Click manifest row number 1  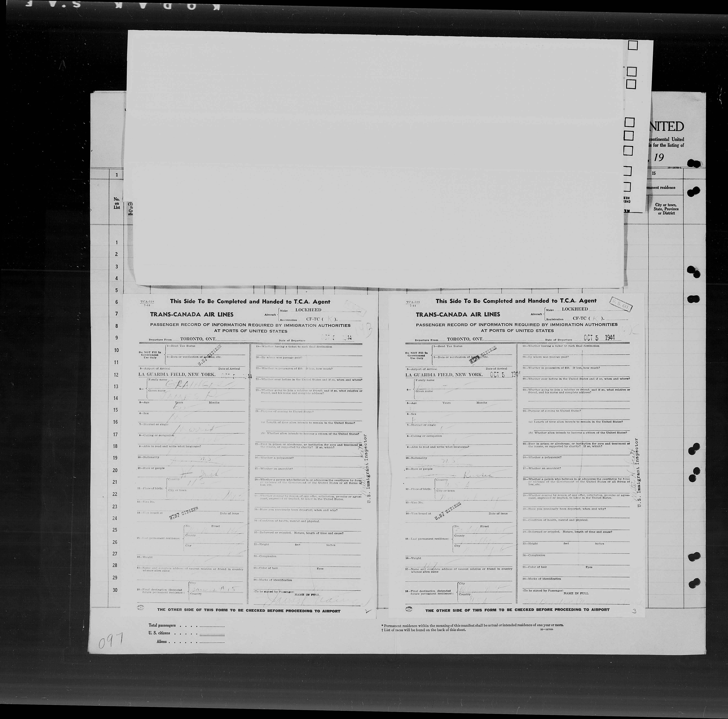(117, 243)
